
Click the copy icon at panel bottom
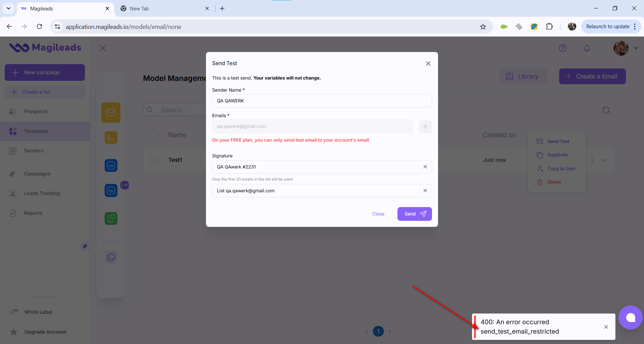[x=111, y=257]
